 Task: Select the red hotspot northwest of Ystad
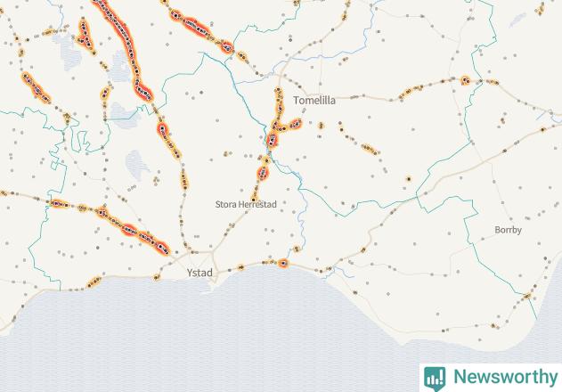click(x=161, y=248)
